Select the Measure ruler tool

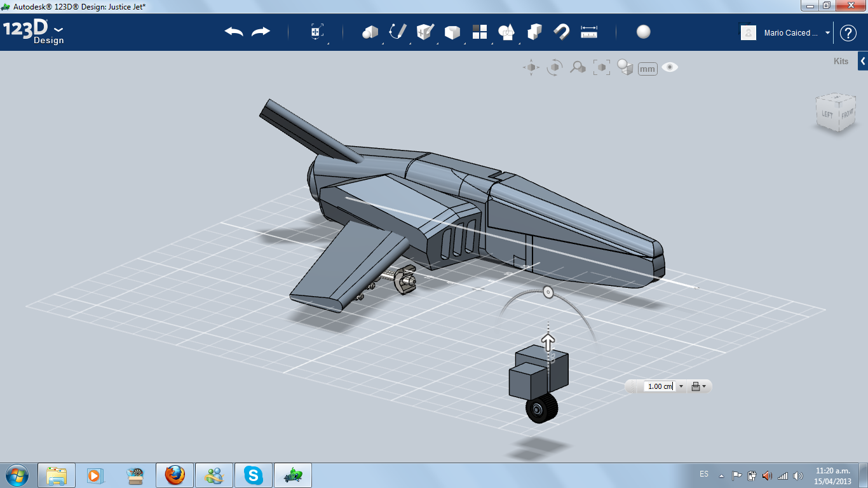pyautogui.click(x=589, y=32)
